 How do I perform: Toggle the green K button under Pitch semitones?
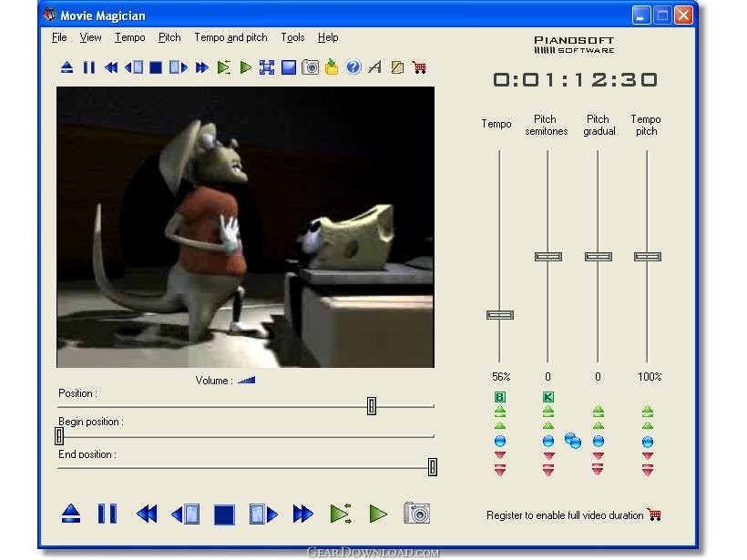[548, 397]
